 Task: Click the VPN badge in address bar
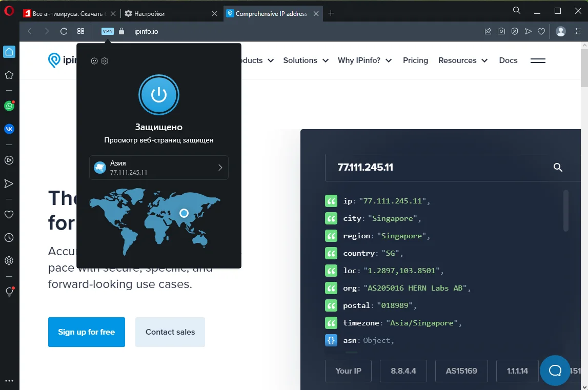[107, 31]
